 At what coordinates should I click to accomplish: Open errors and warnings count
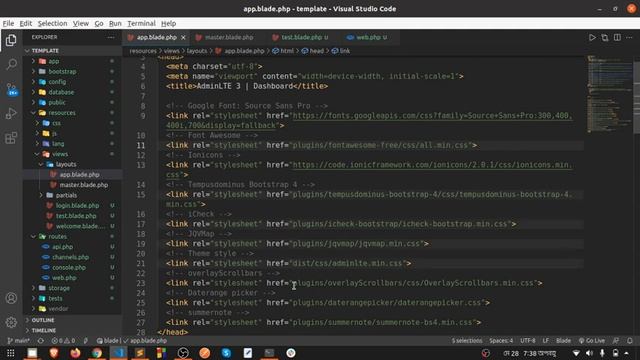(63, 340)
